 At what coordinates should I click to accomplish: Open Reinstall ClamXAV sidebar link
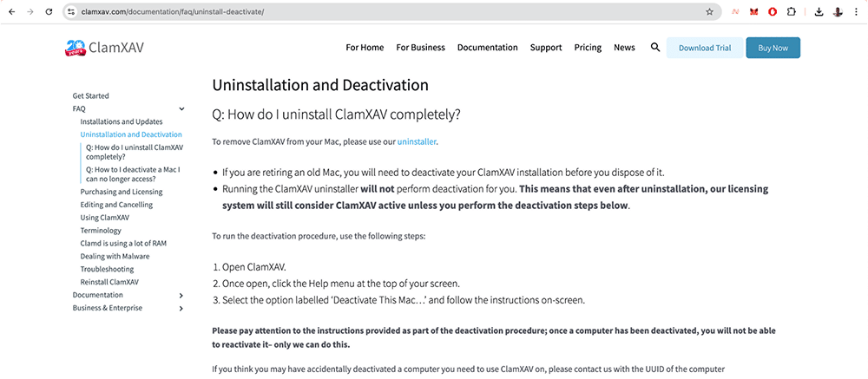click(109, 282)
